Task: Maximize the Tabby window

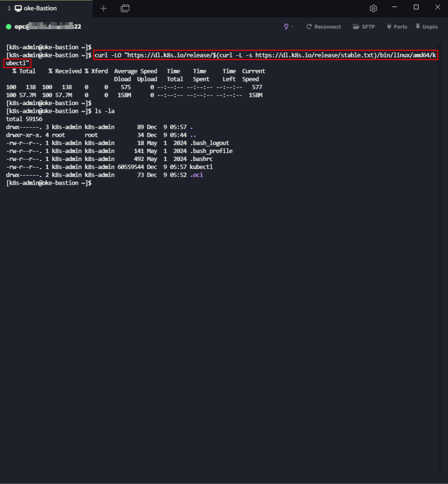Action: pyautogui.click(x=416, y=8)
